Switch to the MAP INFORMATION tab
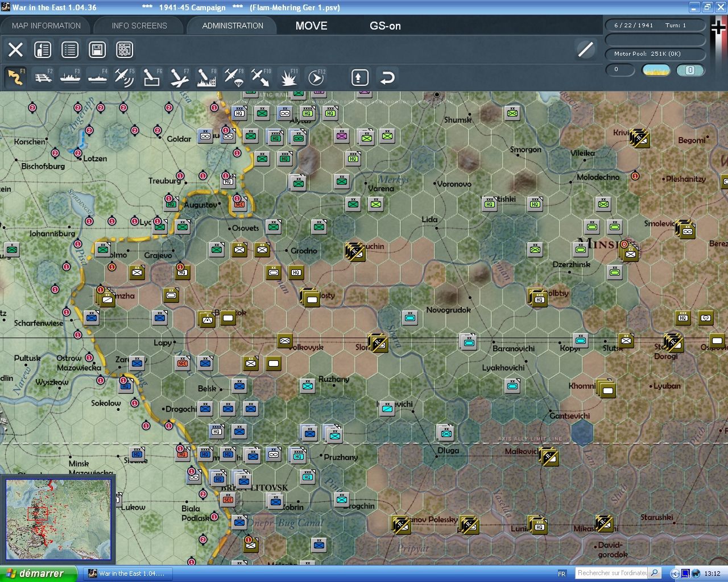The height and width of the screenshot is (582, 728). coord(46,26)
